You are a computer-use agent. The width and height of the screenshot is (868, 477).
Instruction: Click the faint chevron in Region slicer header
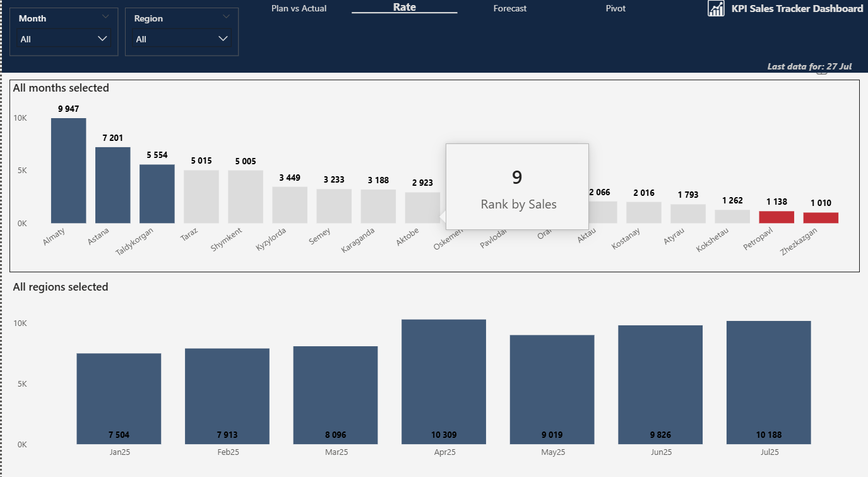[x=226, y=17]
